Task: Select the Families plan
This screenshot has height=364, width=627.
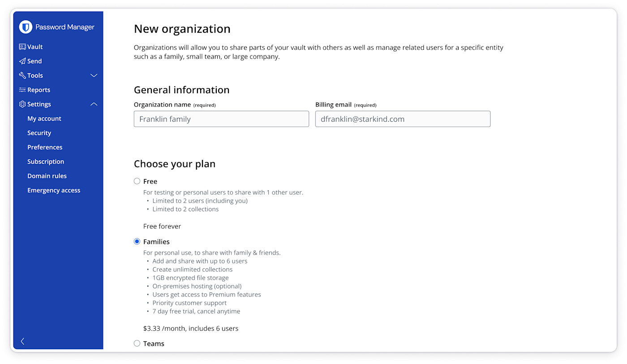Action: 137,241
